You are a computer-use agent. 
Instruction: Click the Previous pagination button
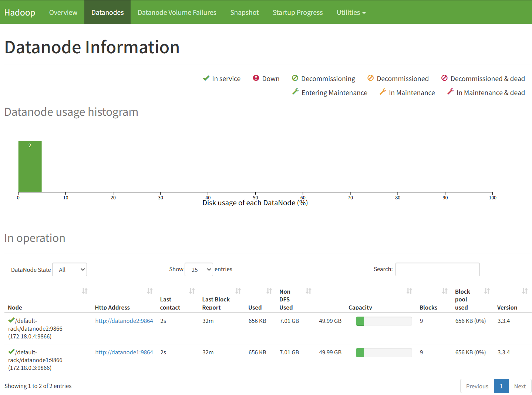477,386
